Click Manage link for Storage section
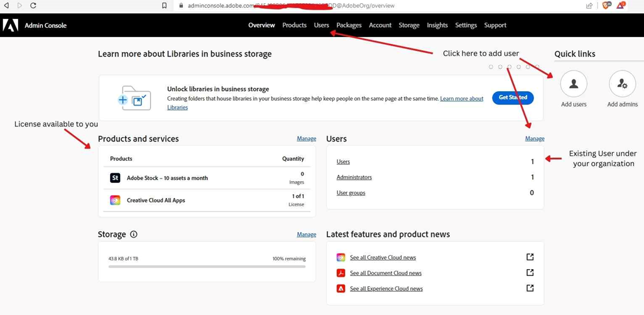 307,235
